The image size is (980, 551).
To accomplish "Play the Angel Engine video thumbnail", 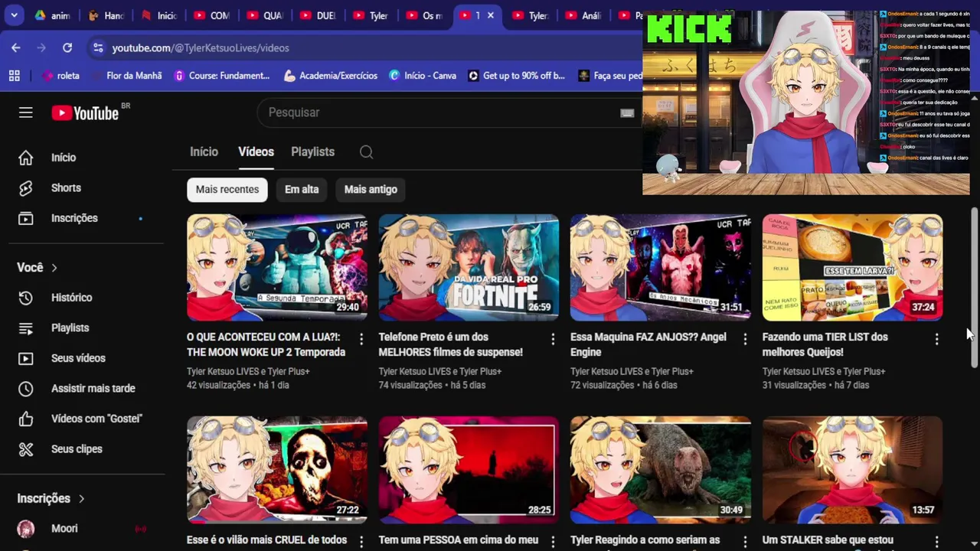I will point(661,267).
